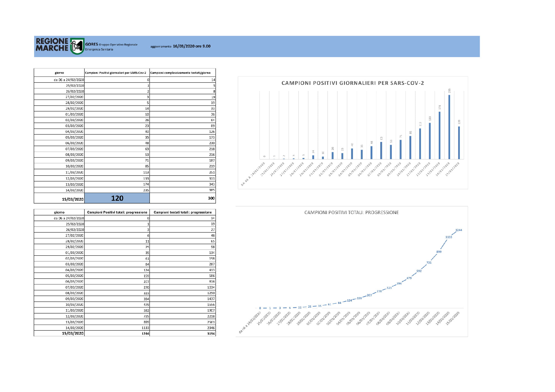This screenshot has width=555, height=392.
Task: Select the GORES Gruppo Operativo Regionale text
Action: click(111, 44)
